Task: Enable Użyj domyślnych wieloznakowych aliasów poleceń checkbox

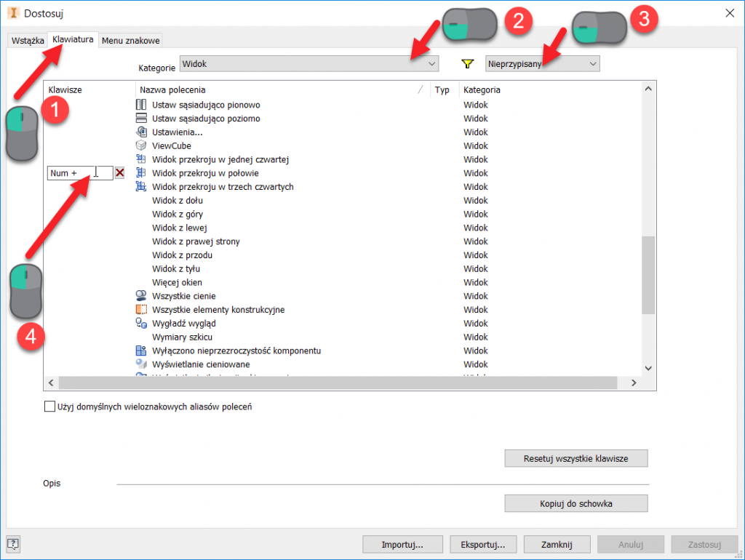Action: (x=50, y=407)
